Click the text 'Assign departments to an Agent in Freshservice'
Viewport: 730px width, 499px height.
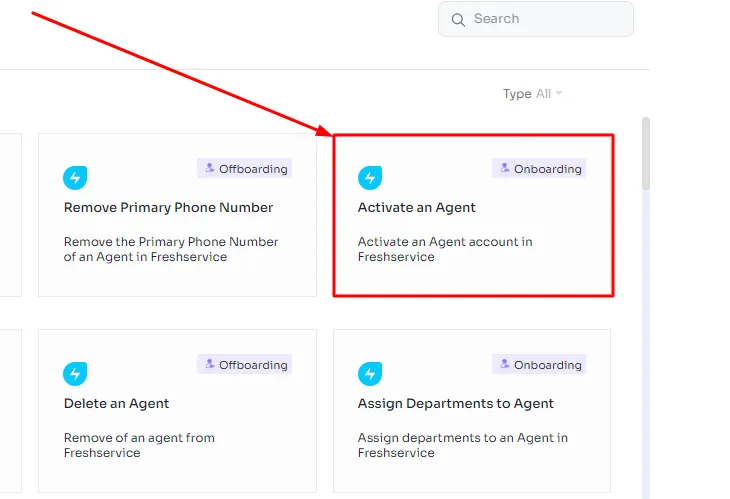tap(463, 445)
